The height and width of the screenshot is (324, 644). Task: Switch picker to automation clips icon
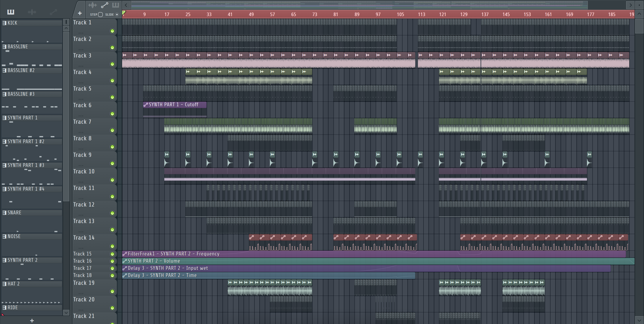click(53, 12)
